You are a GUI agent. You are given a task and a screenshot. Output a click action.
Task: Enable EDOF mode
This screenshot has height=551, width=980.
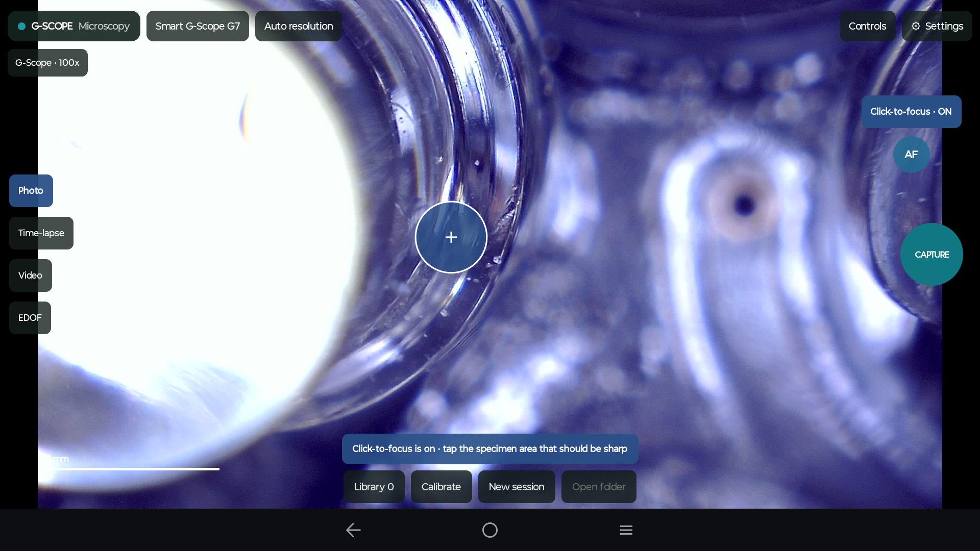coord(30,318)
